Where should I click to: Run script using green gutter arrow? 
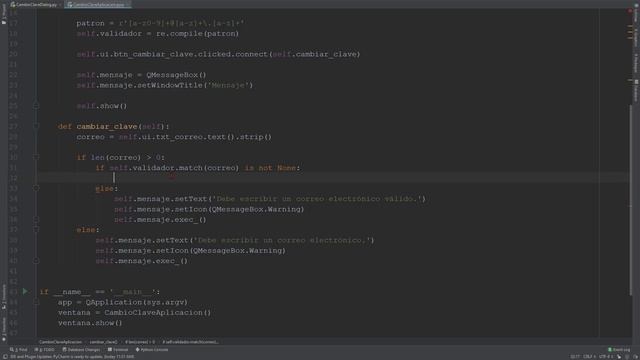coord(25,291)
